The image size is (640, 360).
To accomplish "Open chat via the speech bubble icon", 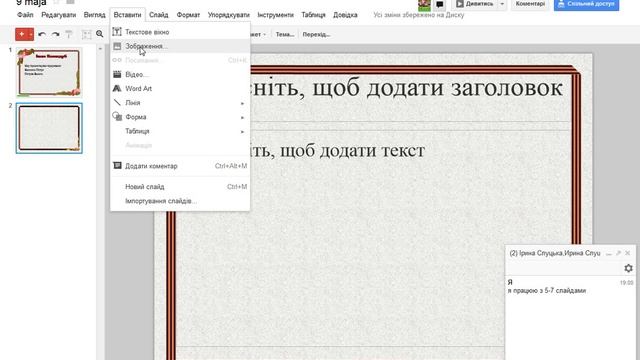I will coord(440,4).
